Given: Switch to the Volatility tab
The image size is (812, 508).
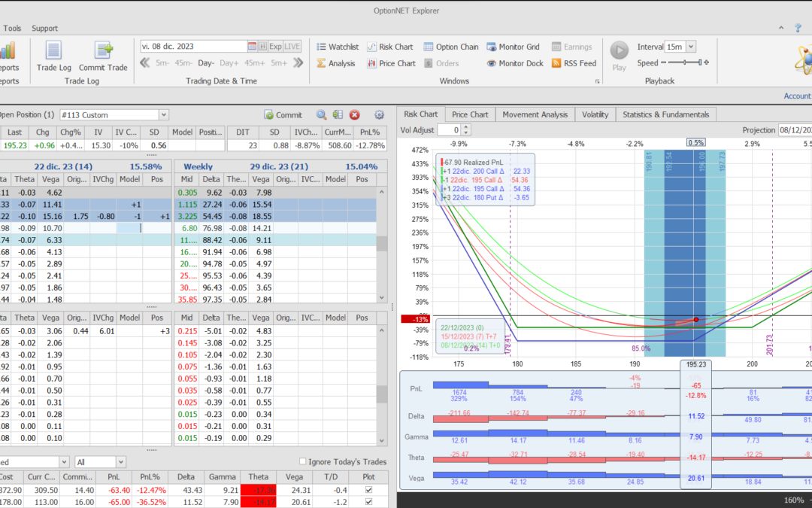Looking at the screenshot, I should (595, 114).
